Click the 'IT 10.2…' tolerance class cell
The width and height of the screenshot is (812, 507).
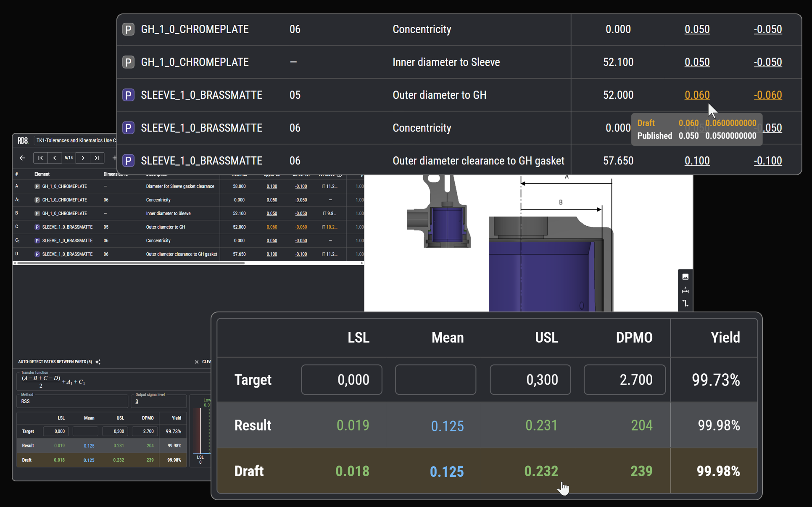(x=330, y=227)
